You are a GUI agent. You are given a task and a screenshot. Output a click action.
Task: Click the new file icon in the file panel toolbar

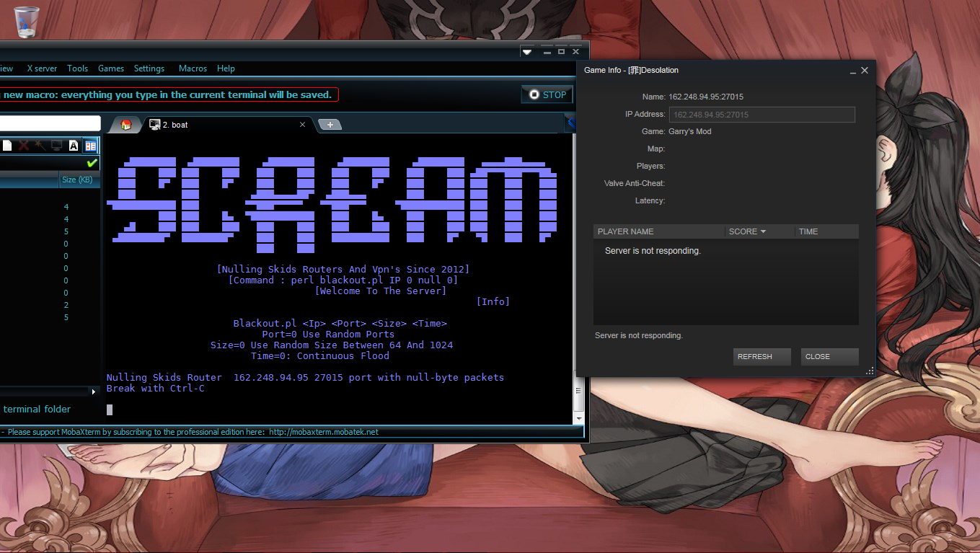(7, 146)
